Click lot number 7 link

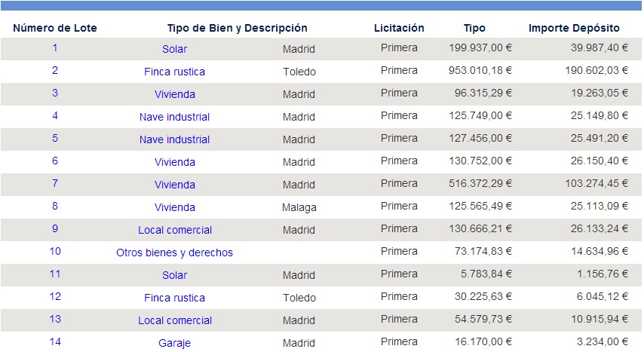coord(55,184)
